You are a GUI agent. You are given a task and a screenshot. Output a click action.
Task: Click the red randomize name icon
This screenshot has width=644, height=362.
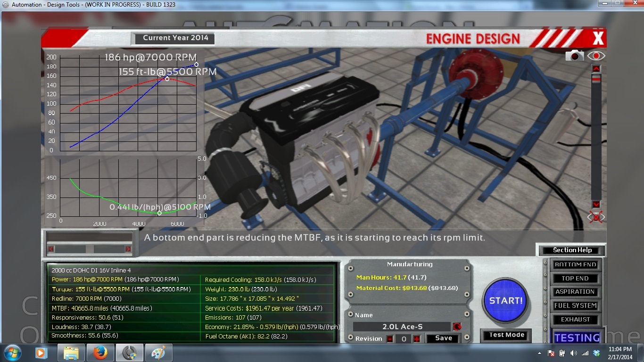click(456, 327)
